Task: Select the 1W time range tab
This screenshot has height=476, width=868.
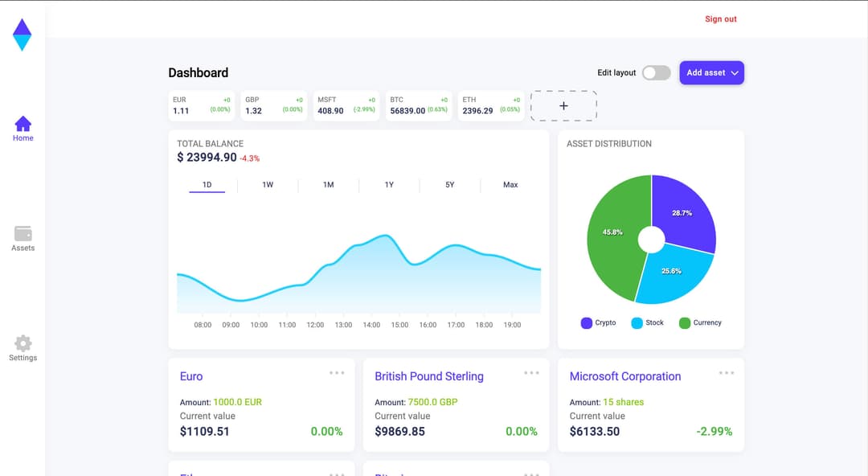Action: pyautogui.click(x=268, y=185)
